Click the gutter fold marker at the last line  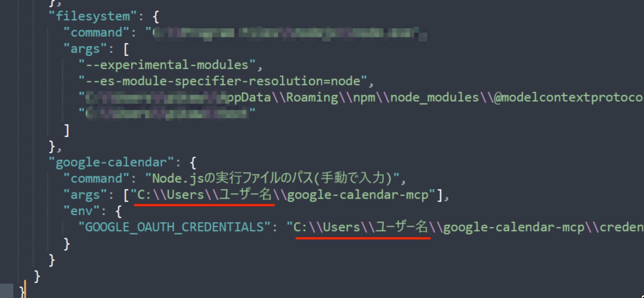6,291
